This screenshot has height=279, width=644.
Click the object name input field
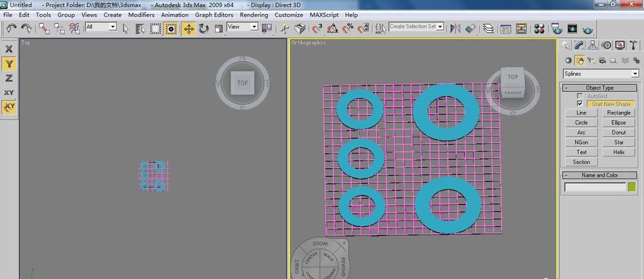pos(595,187)
